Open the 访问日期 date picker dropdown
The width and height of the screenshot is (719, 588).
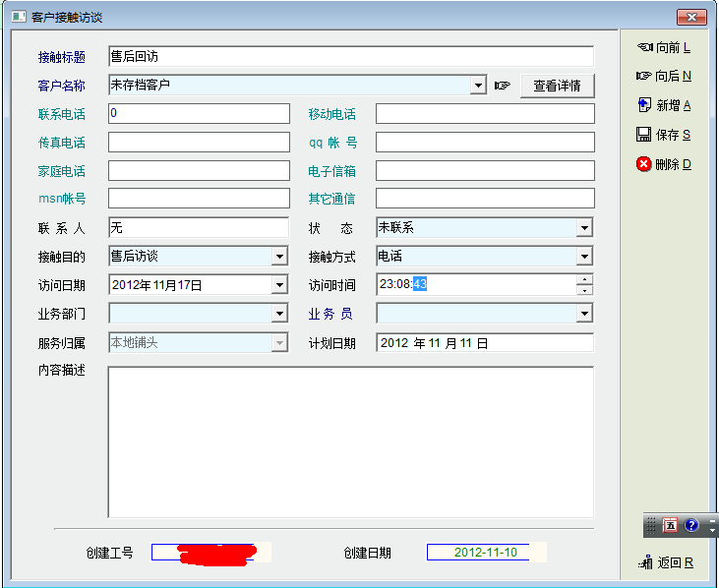coord(279,286)
